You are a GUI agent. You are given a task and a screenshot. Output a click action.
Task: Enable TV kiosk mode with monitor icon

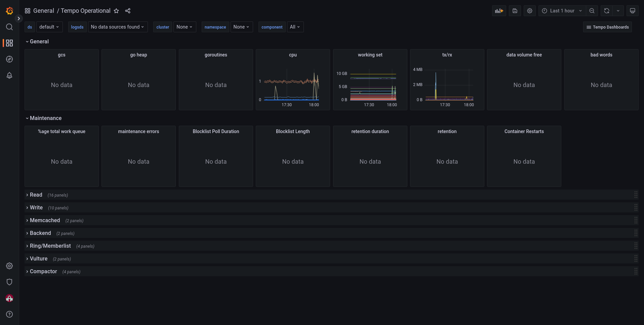coord(632,11)
